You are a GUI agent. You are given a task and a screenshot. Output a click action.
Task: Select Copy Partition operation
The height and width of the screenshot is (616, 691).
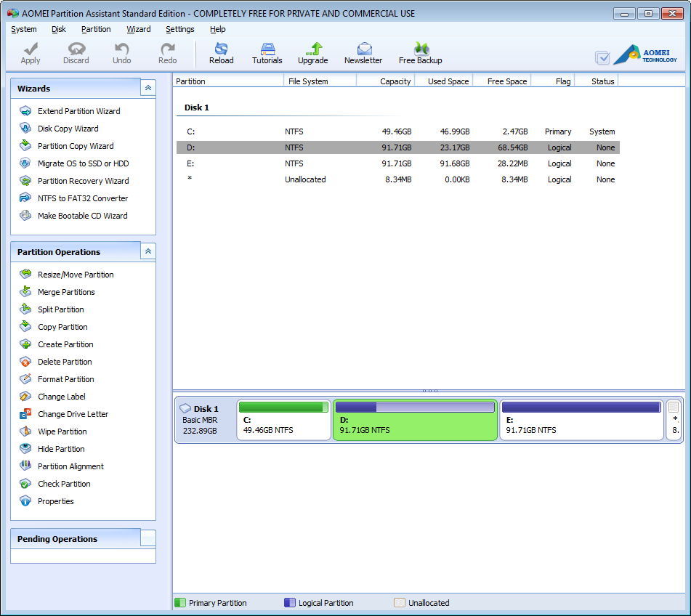62,327
